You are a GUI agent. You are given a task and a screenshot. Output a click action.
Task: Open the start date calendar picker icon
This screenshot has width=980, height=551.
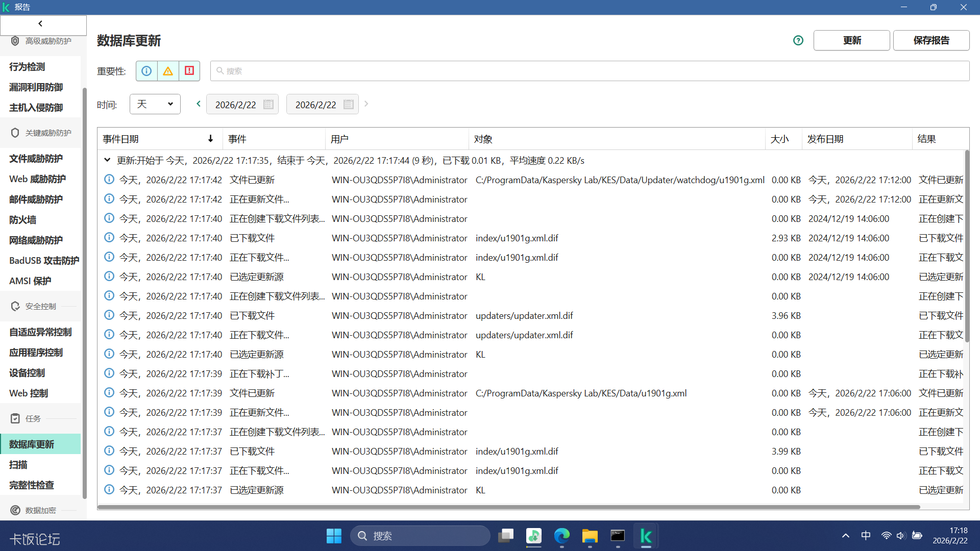coord(268,105)
